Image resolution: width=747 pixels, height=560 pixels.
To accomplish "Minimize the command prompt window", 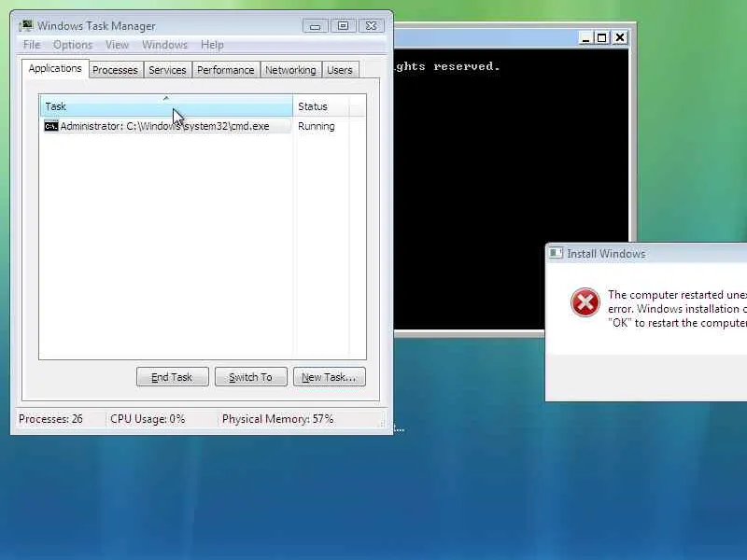I will (585, 37).
